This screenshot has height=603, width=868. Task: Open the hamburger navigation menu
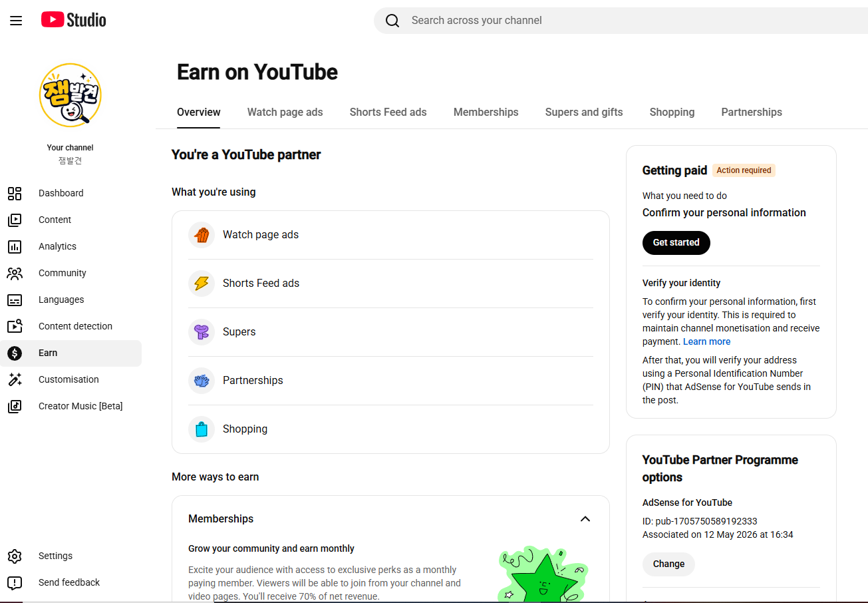16,21
